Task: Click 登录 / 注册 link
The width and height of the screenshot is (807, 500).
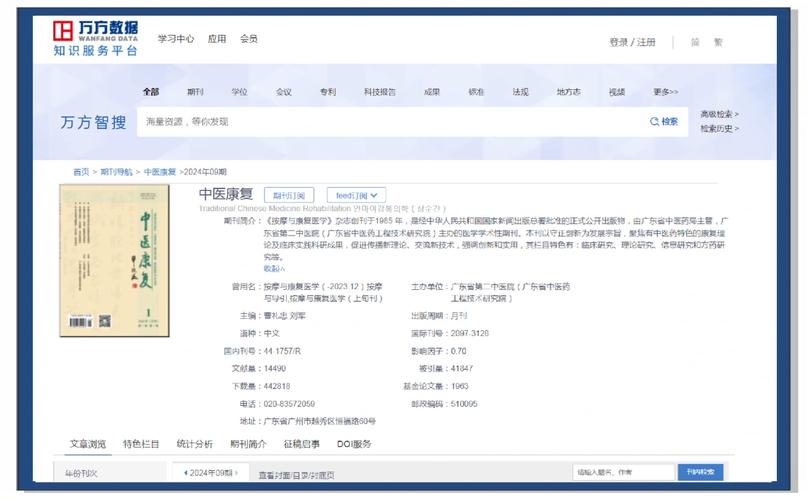Action: [632, 42]
